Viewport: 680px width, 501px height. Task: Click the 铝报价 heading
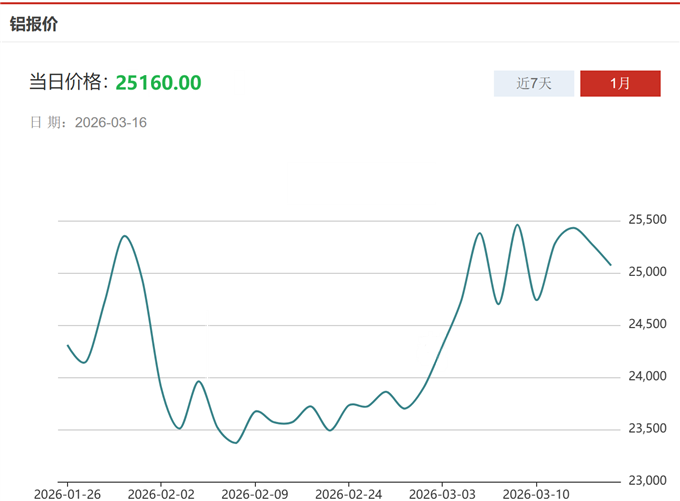pos(34,24)
